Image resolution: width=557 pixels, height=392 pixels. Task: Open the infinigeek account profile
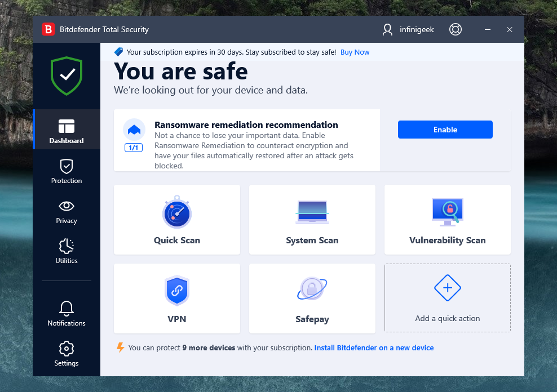[408, 29]
